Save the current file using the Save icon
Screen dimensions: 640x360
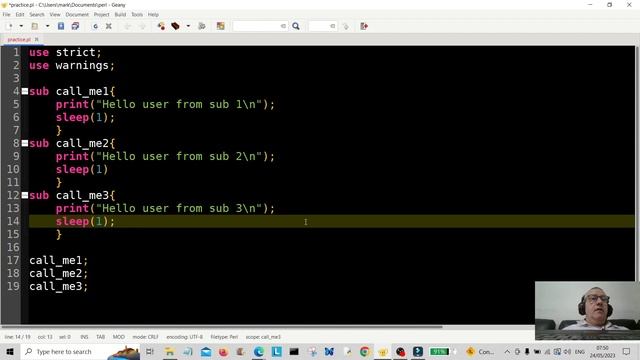click(x=61, y=26)
